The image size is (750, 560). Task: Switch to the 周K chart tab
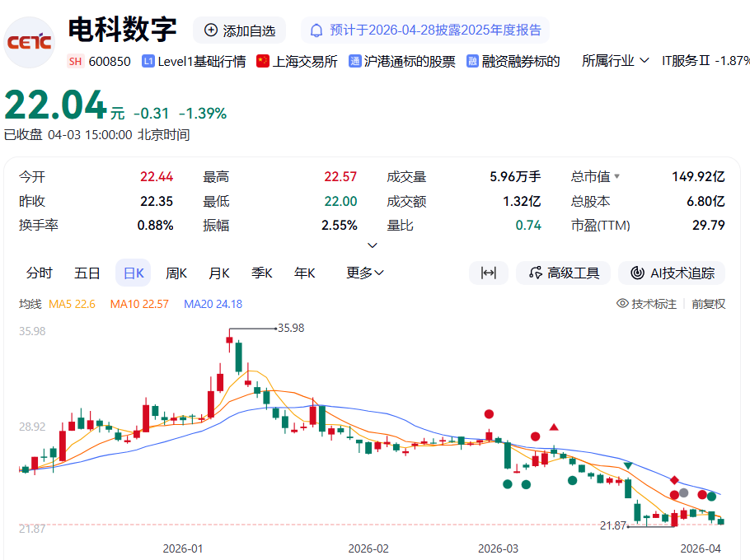176,273
